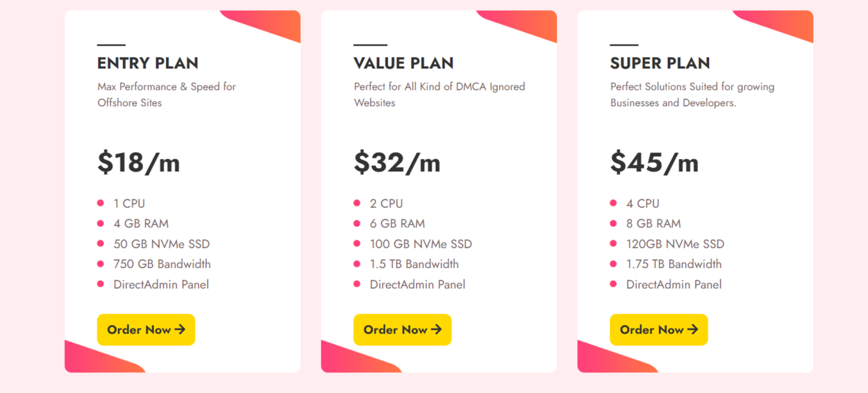Select the ENTRY PLAN heading
Viewport: 868px width, 393px height.
click(x=148, y=63)
